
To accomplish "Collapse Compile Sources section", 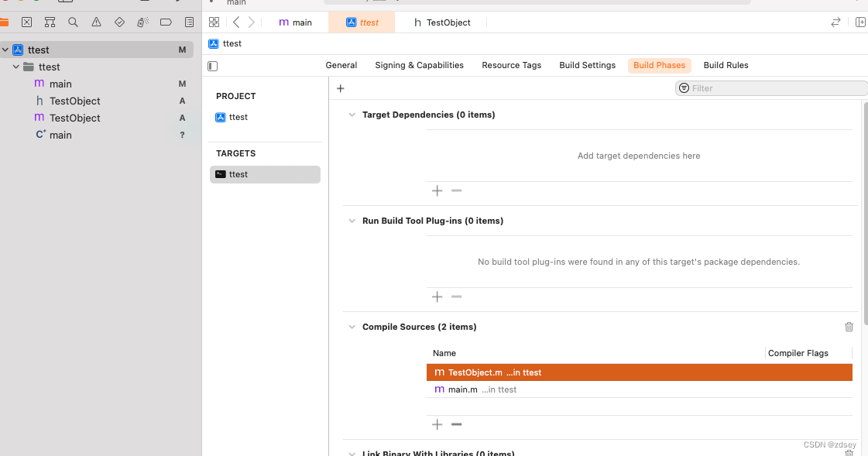I will pos(352,327).
